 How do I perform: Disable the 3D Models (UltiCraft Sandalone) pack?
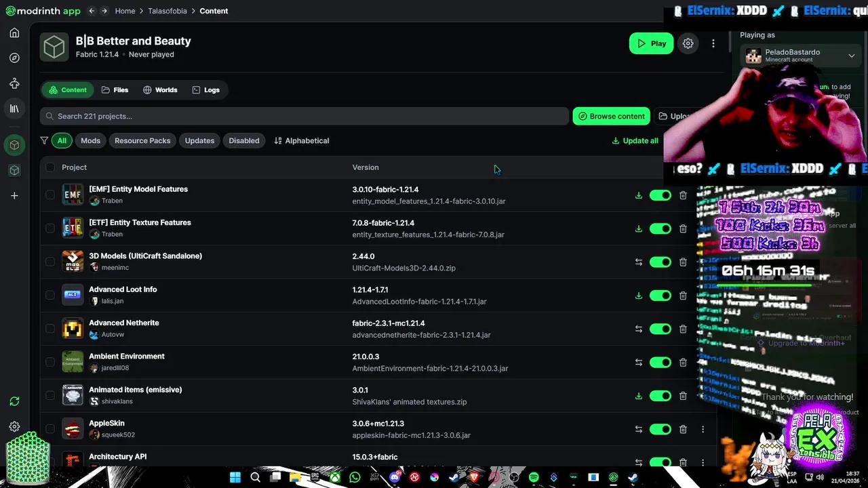(660, 262)
